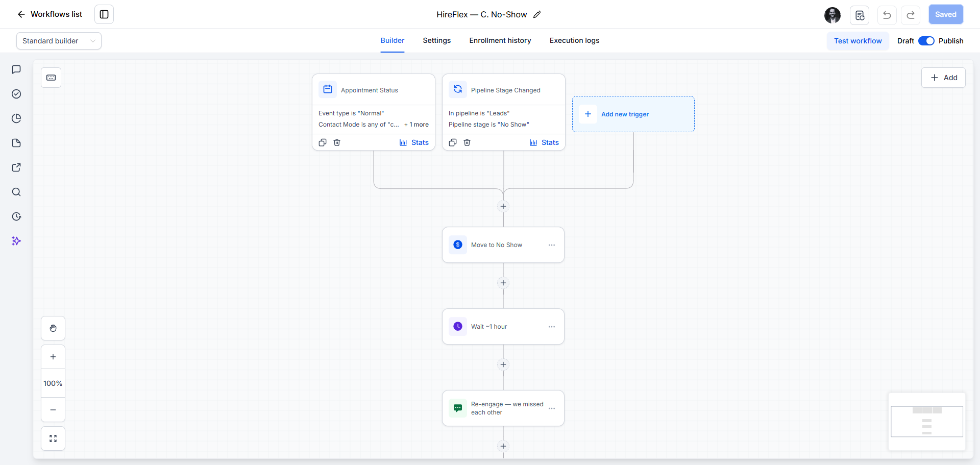The height and width of the screenshot is (465, 980).
Task: Add step below Re-engage step
Action: (x=503, y=446)
